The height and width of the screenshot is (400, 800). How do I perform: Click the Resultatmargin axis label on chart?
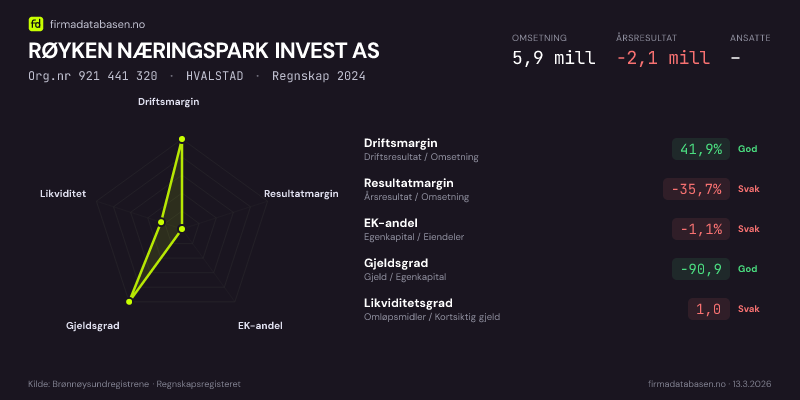(x=301, y=194)
